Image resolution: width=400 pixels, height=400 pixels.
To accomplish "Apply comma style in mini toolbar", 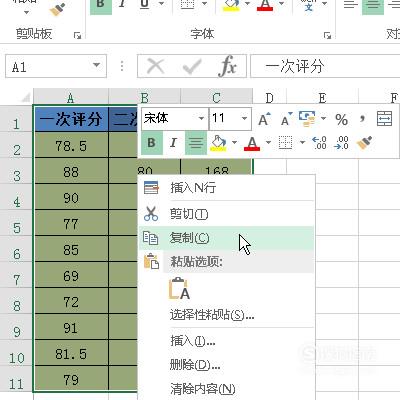I will point(362,119).
